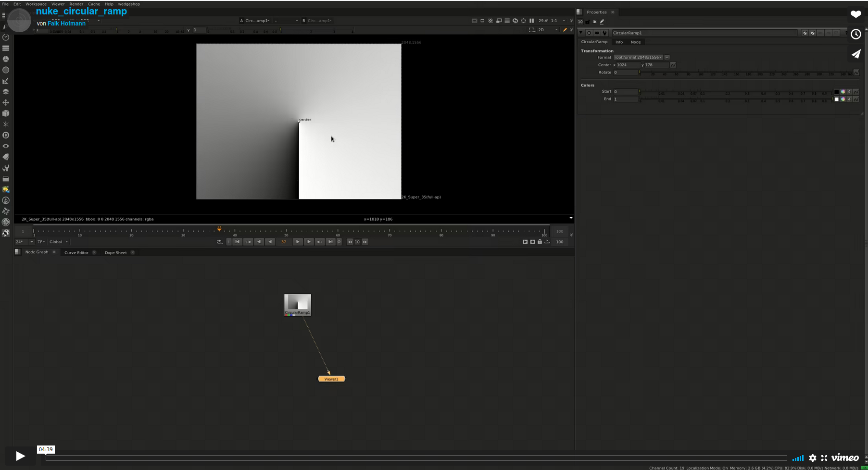This screenshot has height=470, width=868.
Task: Click the Vimeo heart like icon
Action: [x=855, y=14]
